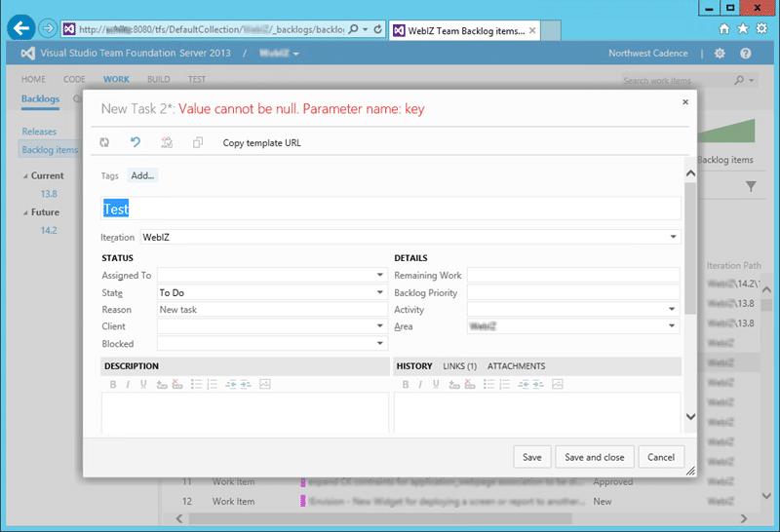Viewport: 780px width, 532px height.
Task: Open the Releases link in sidebar
Action: 39,132
